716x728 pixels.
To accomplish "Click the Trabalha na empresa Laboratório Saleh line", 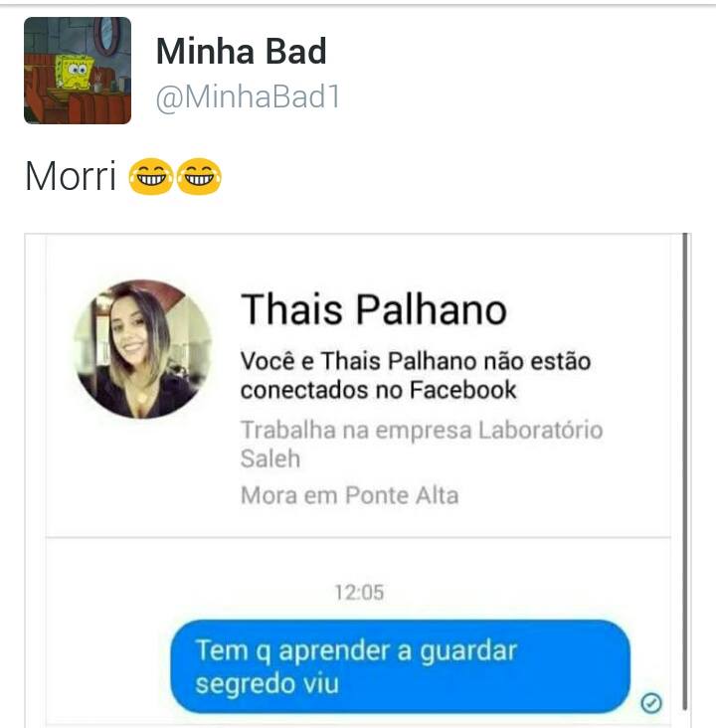I will pos(422,444).
